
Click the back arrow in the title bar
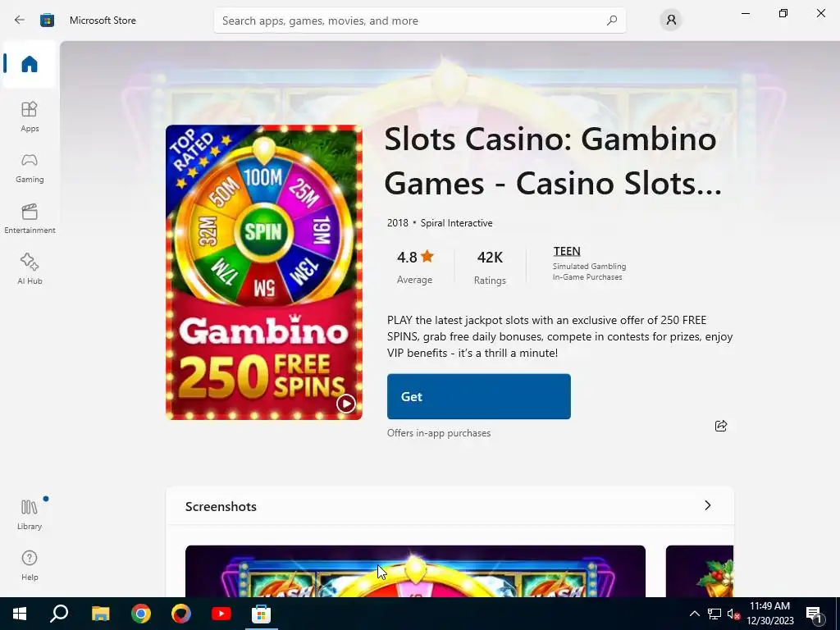[20, 21]
